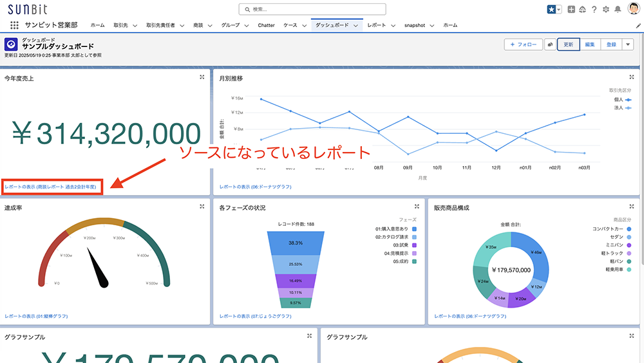
Task: Expand the グループ tab dropdown chevron
Action: (247, 26)
